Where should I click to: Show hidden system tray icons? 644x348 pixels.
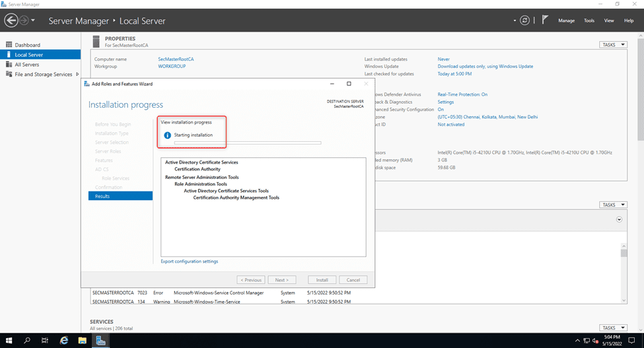tap(577, 341)
